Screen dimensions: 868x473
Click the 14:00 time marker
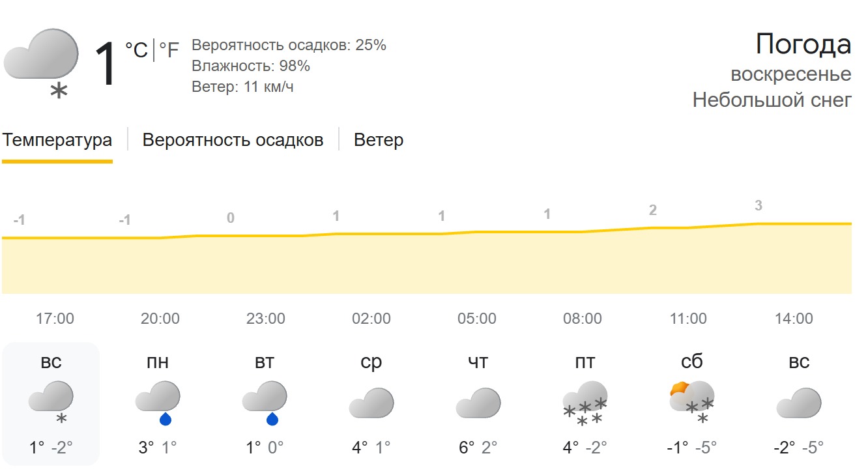tap(794, 319)
